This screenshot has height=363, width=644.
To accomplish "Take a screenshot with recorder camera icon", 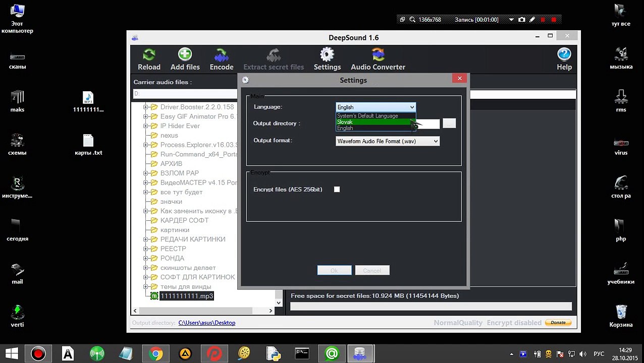I will click(x=522, y=20).
